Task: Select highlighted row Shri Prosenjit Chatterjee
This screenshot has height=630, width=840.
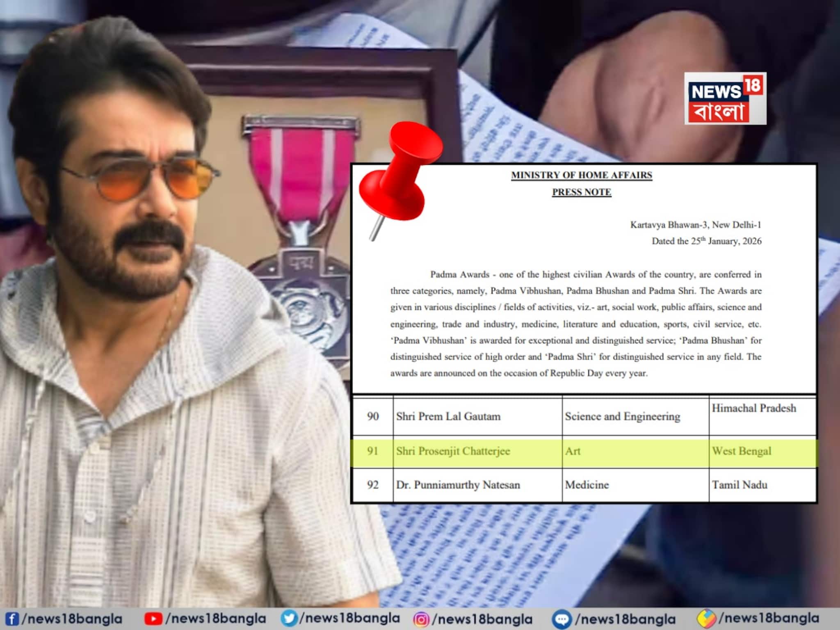Action: (453, 451)
